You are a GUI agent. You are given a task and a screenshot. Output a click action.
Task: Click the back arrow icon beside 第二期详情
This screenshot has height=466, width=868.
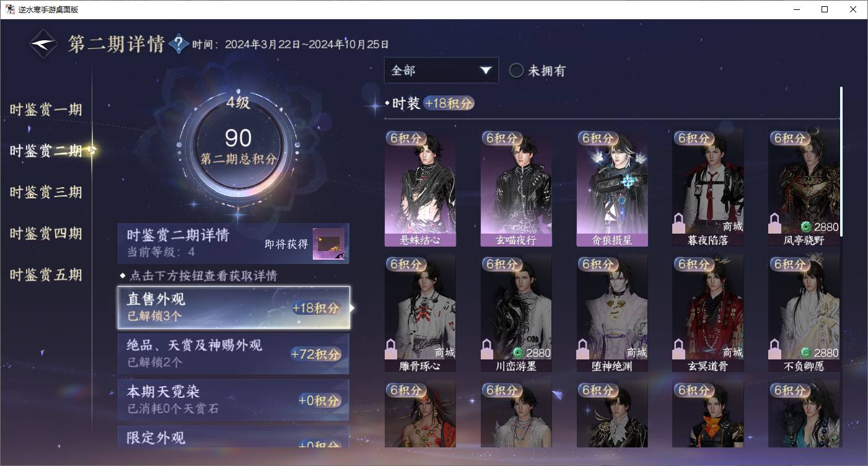click(44, 44)
